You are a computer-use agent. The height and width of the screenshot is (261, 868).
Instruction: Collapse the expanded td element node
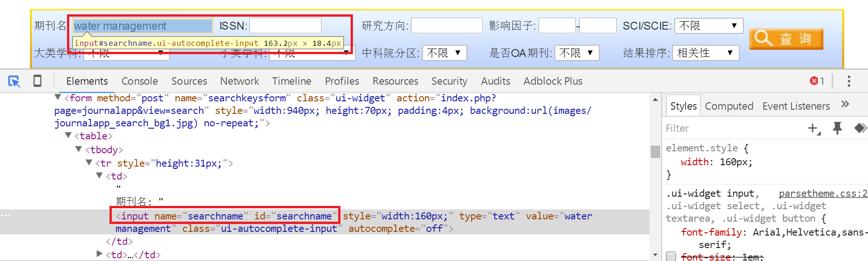[x=99, y=175]
